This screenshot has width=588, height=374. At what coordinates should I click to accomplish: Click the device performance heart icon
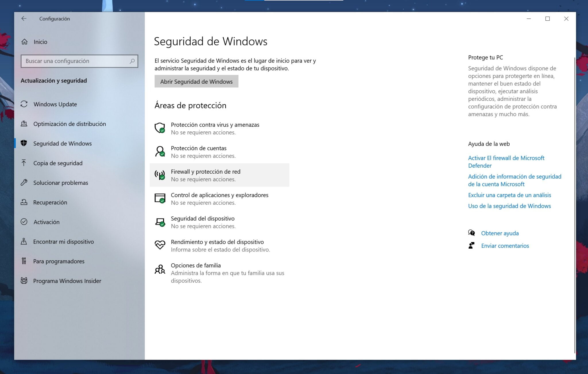click(160, 245)
